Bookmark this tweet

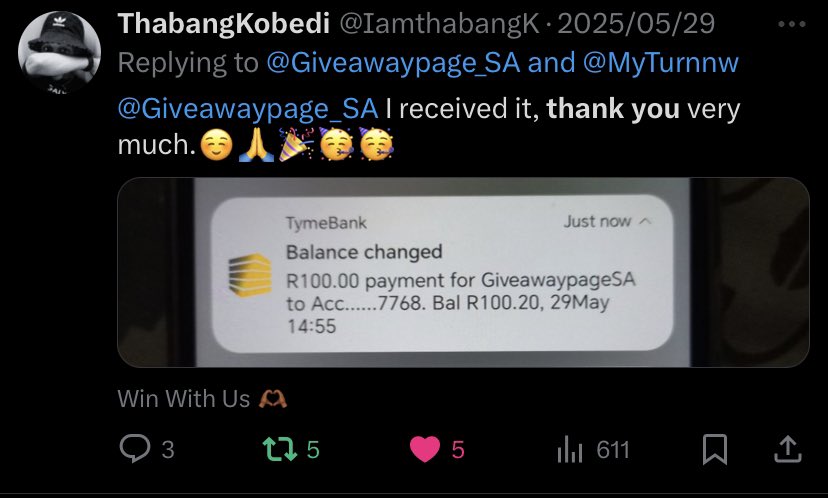tap(714, 449)
